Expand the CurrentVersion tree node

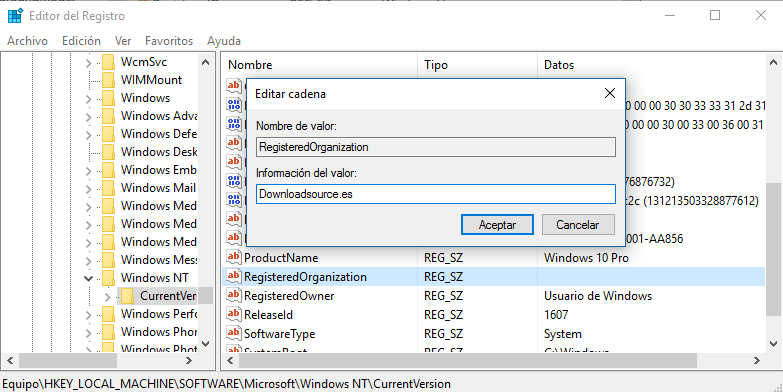pyautogui.click(x=107, y=297)
